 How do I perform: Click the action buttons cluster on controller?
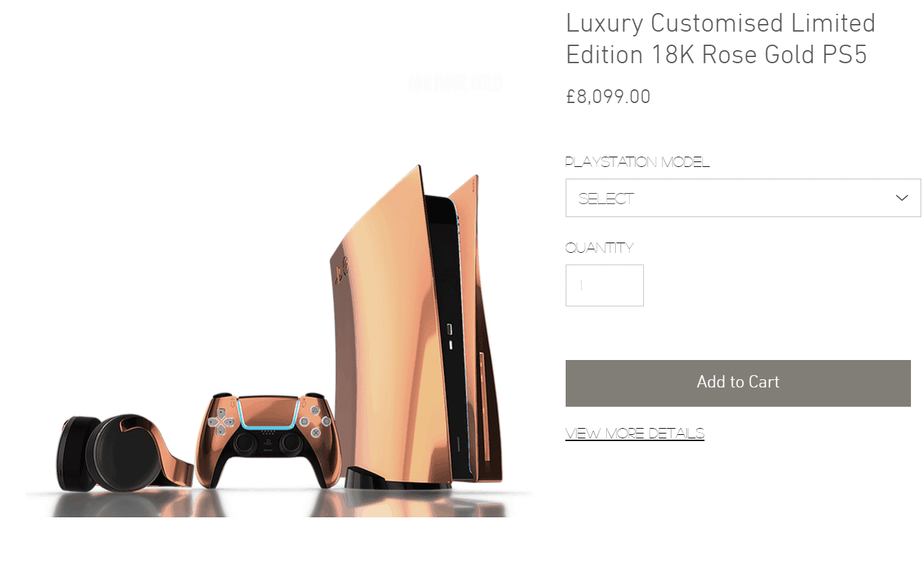tap(314, 420)
